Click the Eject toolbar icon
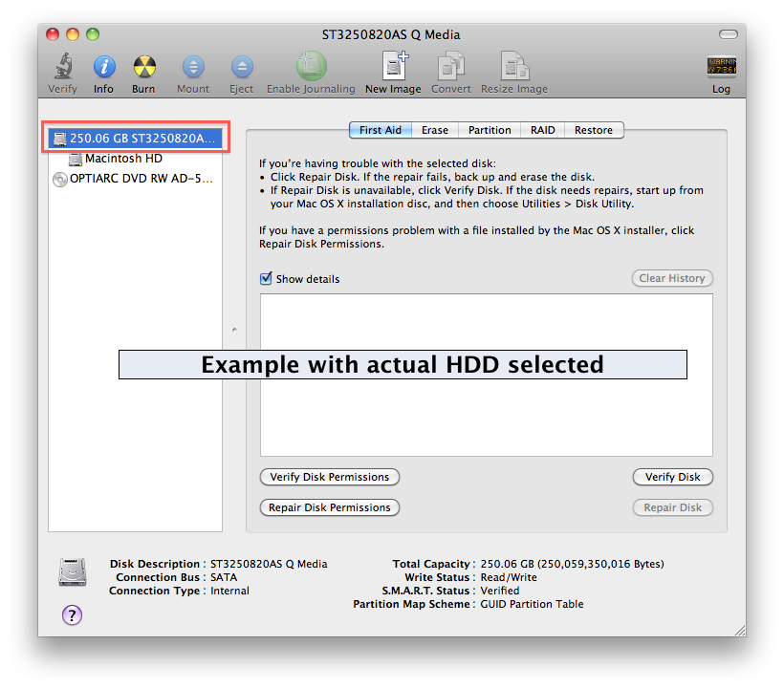This screenshot has height=689, width=784. (242, 67)
